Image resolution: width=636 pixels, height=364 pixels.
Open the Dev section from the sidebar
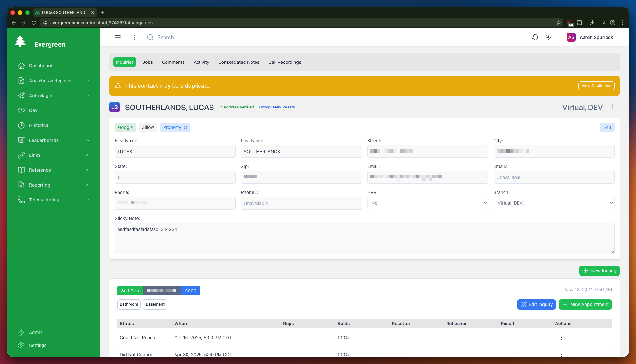click(33, 110)
